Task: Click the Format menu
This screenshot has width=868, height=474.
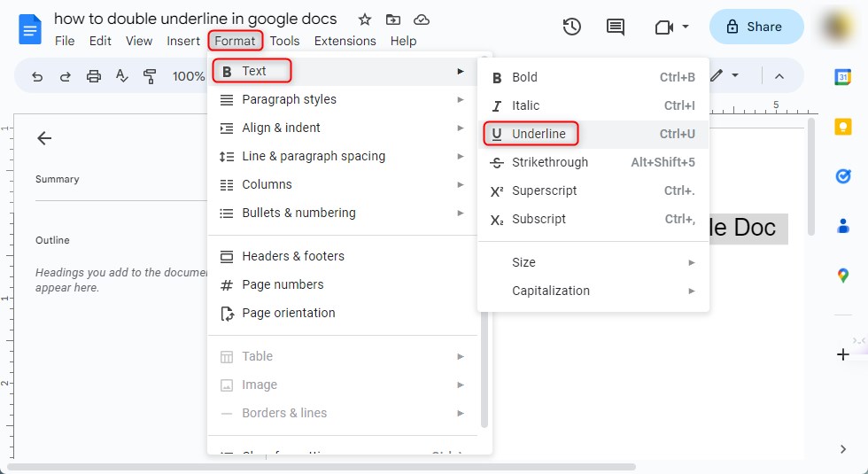Action: pos(235,41)
